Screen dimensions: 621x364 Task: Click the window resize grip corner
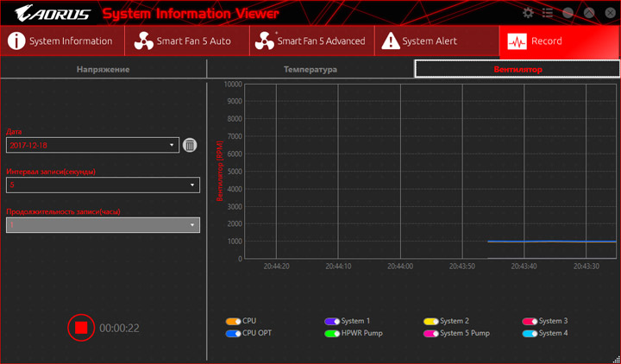point(616,360)
